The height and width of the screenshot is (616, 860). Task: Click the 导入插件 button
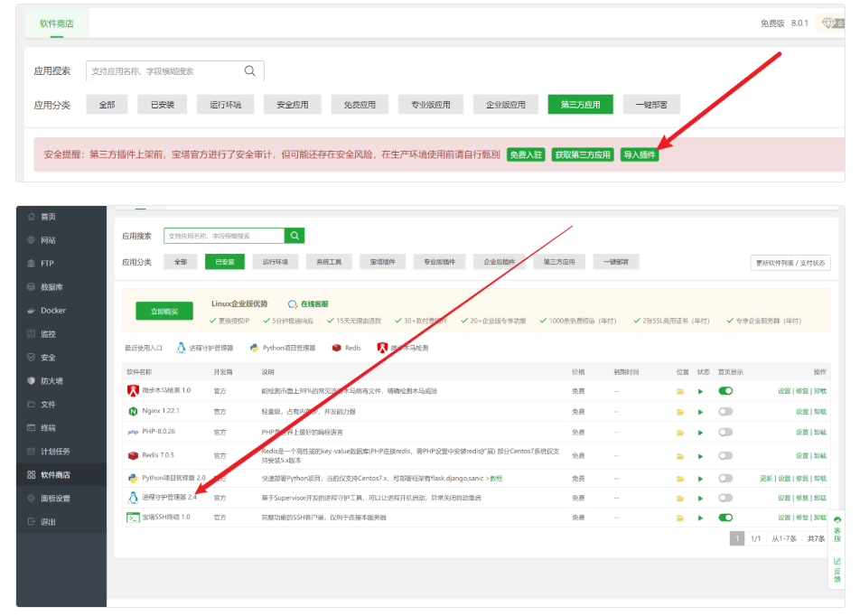pos(640,154)
